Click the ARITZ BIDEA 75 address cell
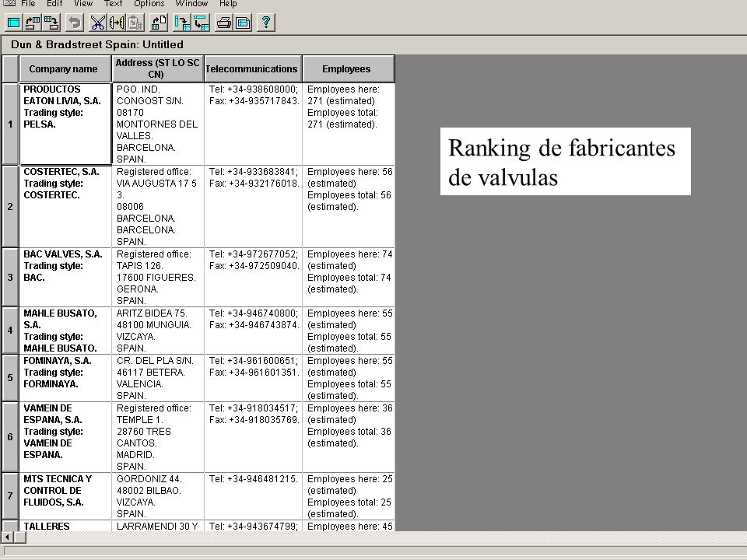747x560 pixels. 158,330
